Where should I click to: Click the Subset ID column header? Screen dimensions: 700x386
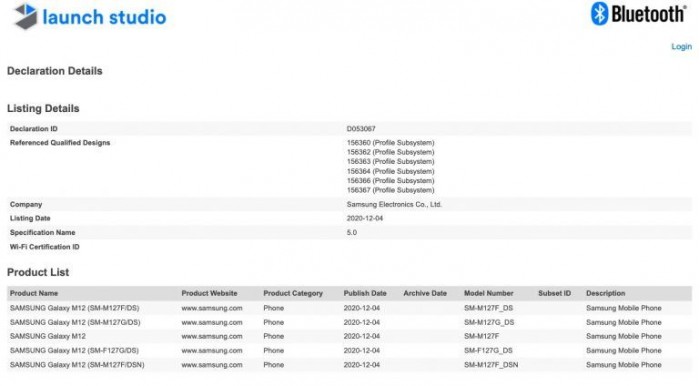pyautogui.click(x=554, y=293)
